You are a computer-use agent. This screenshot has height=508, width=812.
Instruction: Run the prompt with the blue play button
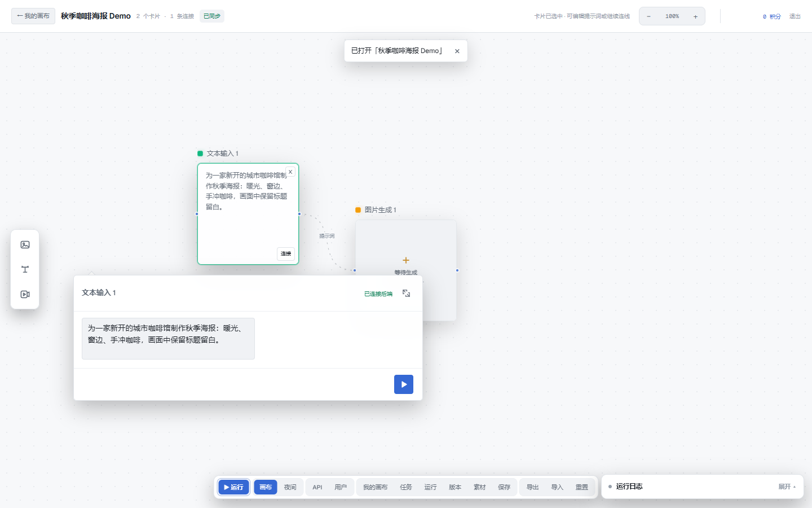tap(404, 384)
